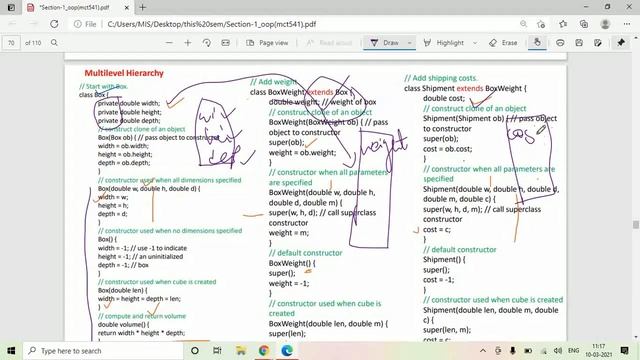Toggle the touch writing hand icon
Viewport: 640px width, 360px height.
pos(537,42)
